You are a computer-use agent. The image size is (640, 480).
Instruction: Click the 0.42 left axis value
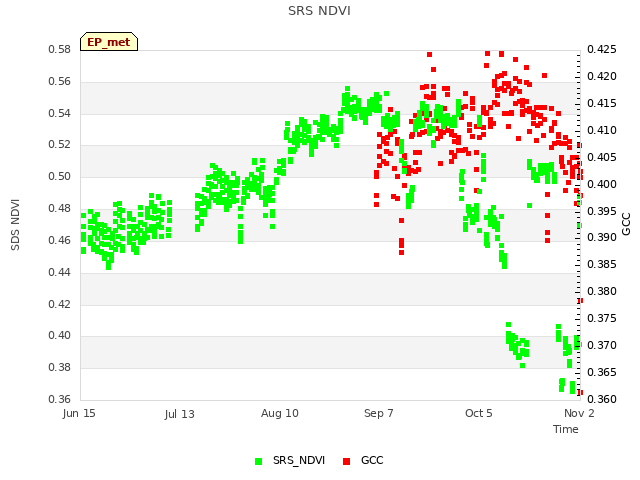click(x=60, y=304)
